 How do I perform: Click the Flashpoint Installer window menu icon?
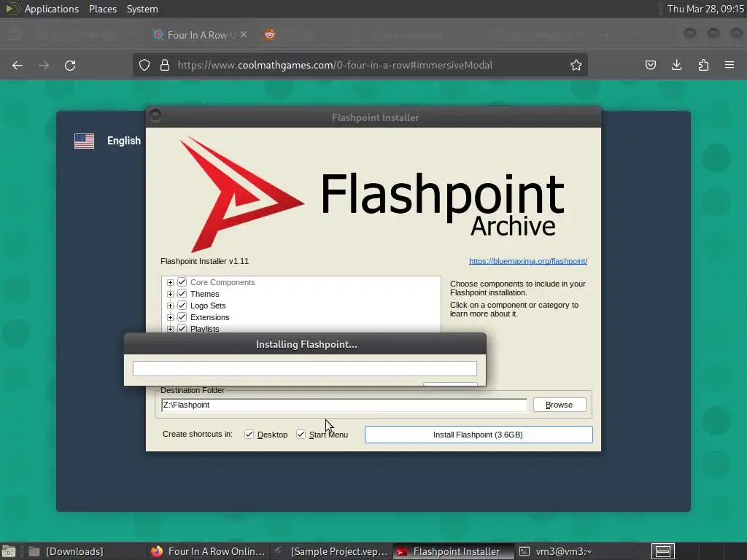[x=155, y=115]
